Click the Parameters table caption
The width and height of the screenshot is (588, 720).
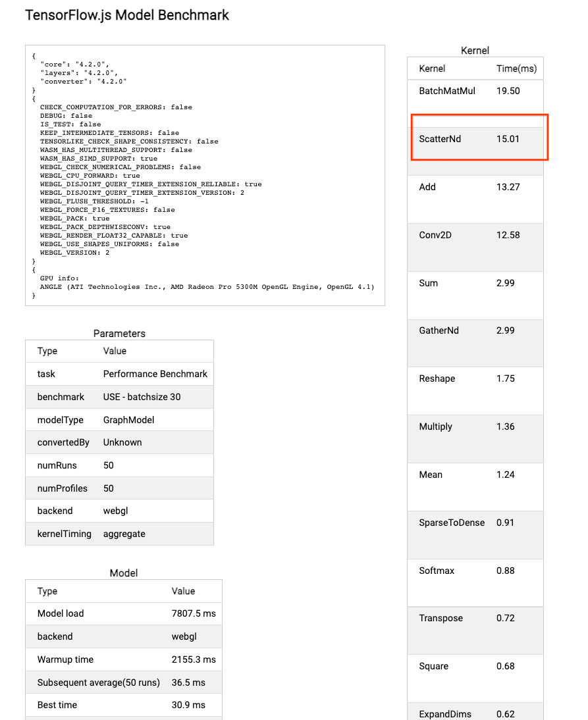pos(119,334)
